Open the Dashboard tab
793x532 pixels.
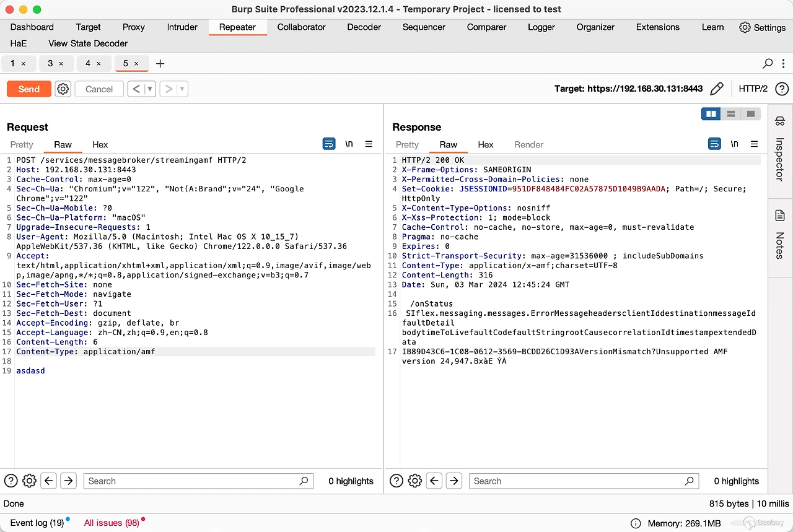(32, 27)
